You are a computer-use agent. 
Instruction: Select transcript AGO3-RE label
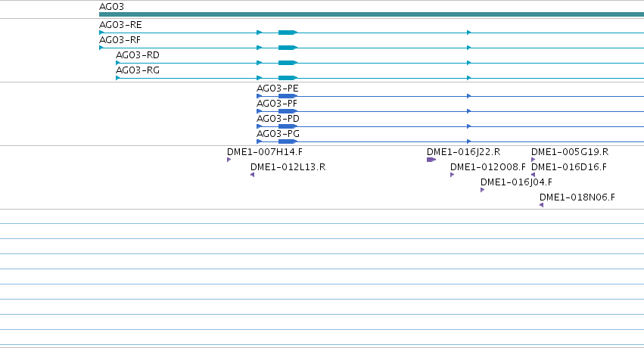point(120,25)
